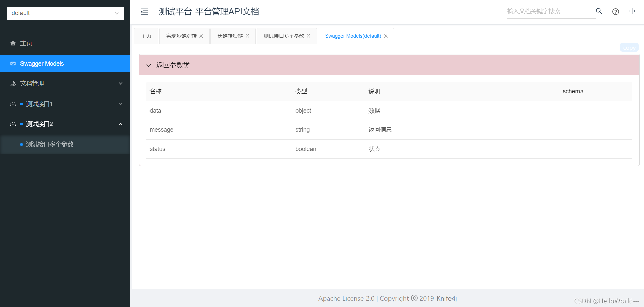This screenshot has width=644, height=307.
Task: Open the help question-mark icon
Action: (x=616, y=12)
